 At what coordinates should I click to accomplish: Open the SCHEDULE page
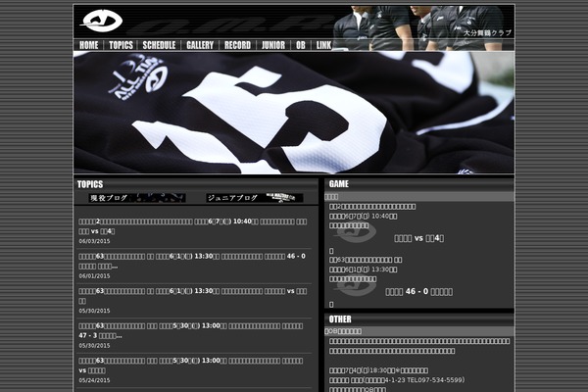coord(159,45)
